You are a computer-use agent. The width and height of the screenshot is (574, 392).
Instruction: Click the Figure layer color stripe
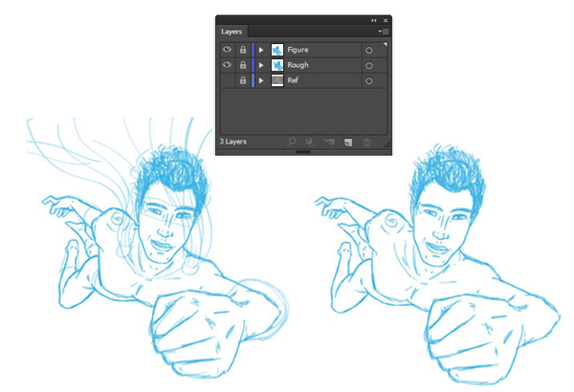tap(253, 50)
